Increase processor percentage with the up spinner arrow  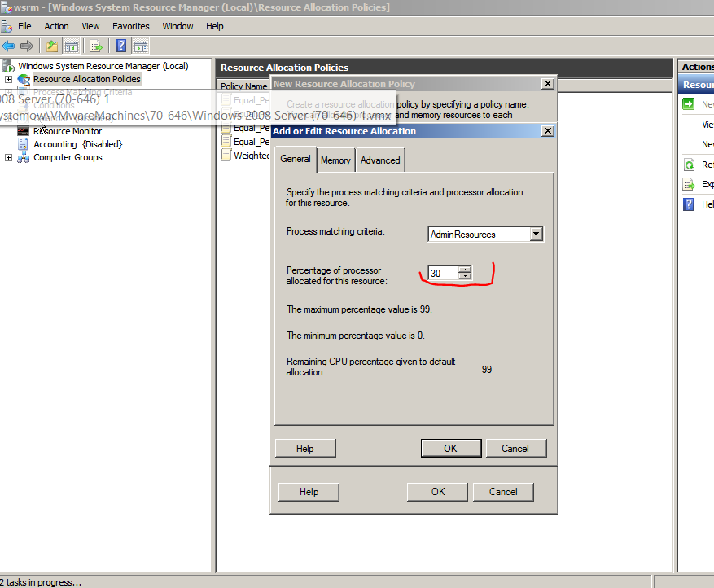464,270
